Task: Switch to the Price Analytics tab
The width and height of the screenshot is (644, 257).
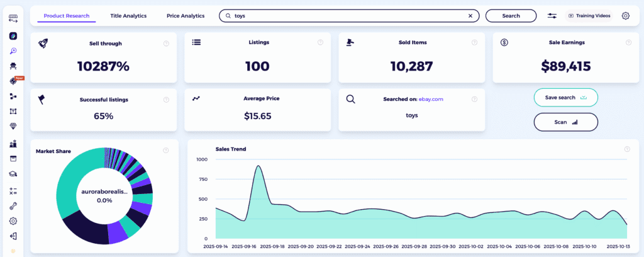Action: click(x=186, y=16)
